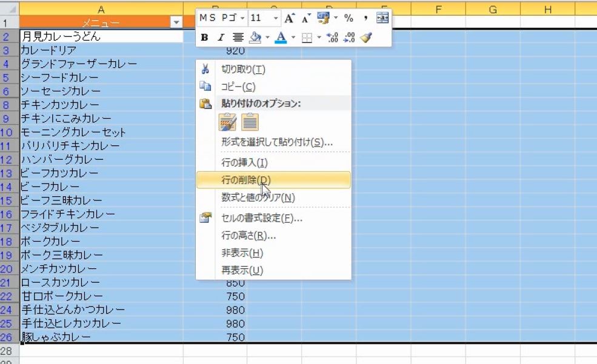Apply comma style formatting

[365, 18]
